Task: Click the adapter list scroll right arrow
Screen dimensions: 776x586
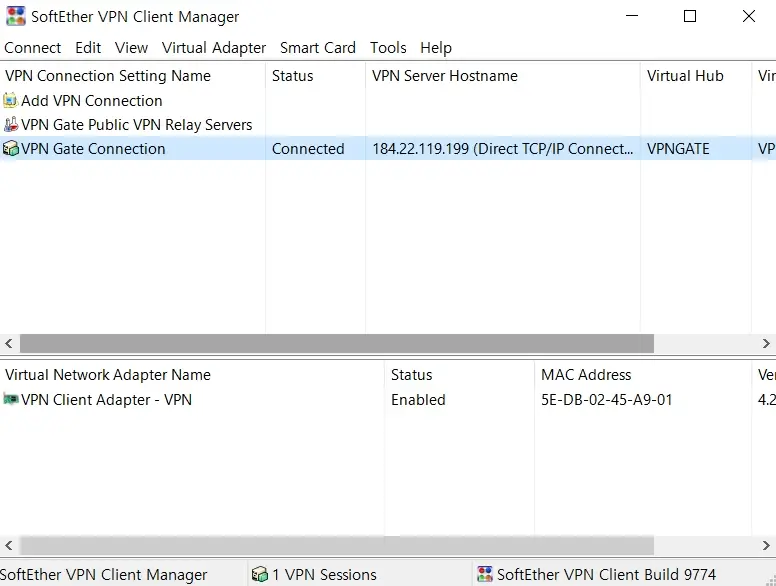Action: (x=766, y=545)
